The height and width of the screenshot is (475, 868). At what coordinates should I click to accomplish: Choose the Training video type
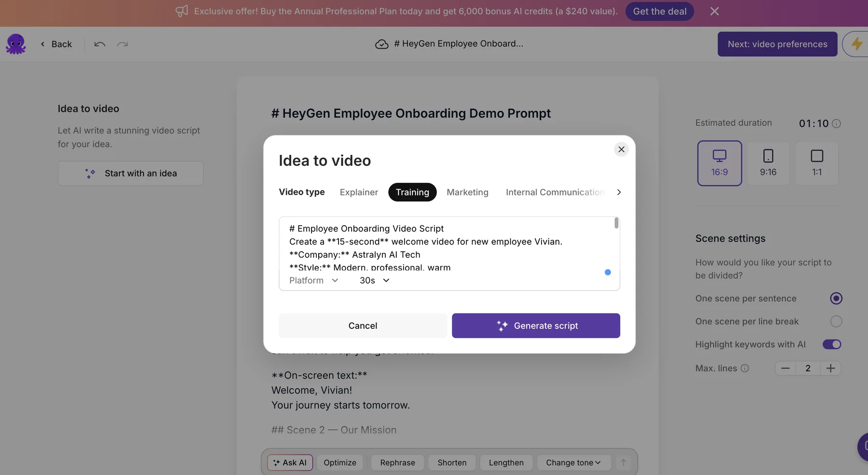(x=412, y=192)
